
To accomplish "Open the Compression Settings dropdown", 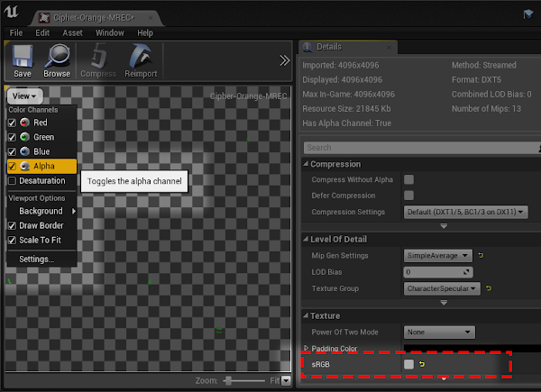I will pyautogui.click(x=465, y=212).
